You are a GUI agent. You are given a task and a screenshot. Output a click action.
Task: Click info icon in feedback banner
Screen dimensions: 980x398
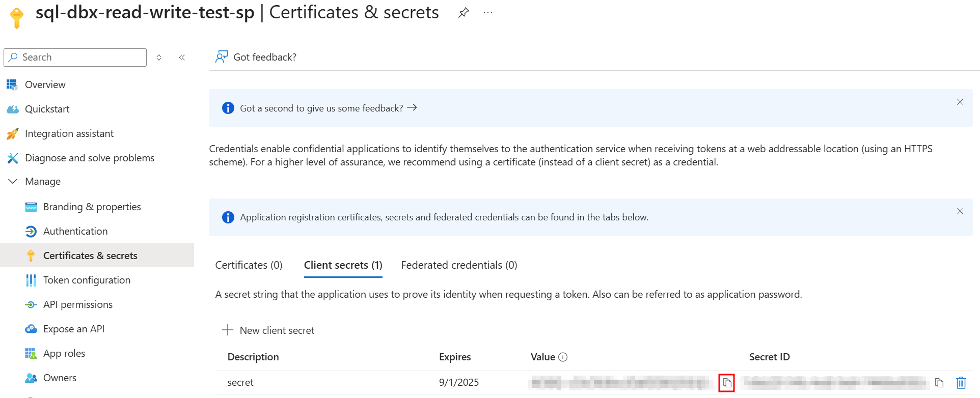click(228, 108)
